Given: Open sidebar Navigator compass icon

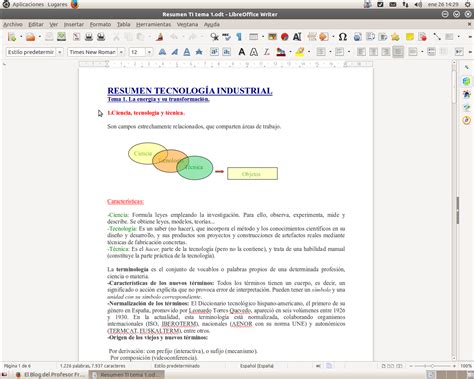Looking at the screenshot, I should [x=466, y=120].
